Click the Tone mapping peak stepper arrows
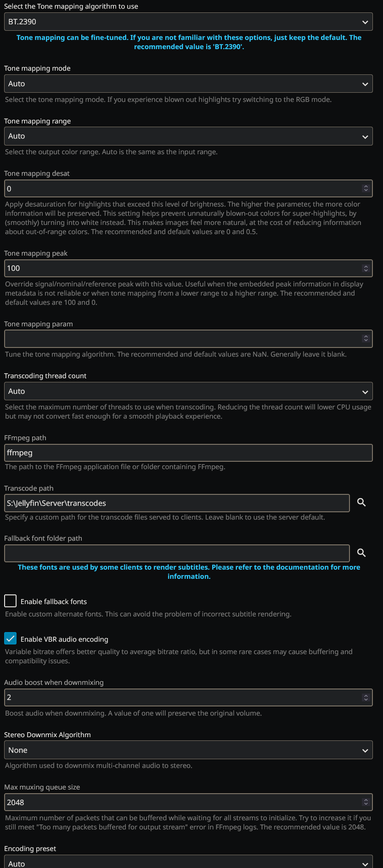The height and width of the screenshot is (868, 383). tap(366, 269)
